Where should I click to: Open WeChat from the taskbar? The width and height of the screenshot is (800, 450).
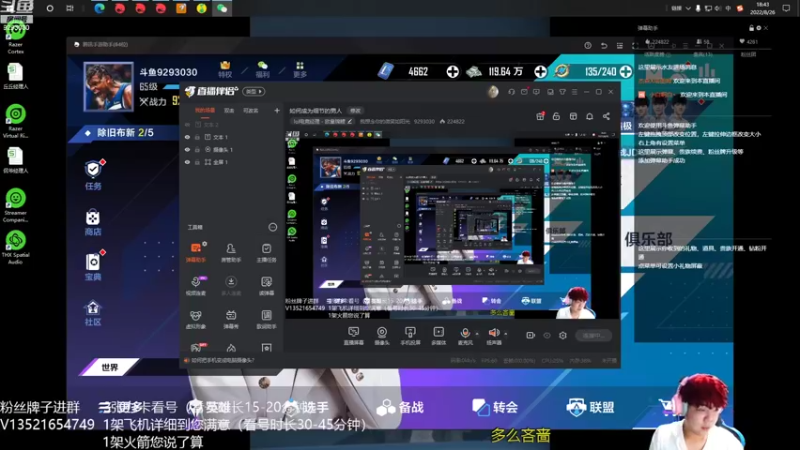(x=222, y=8)
